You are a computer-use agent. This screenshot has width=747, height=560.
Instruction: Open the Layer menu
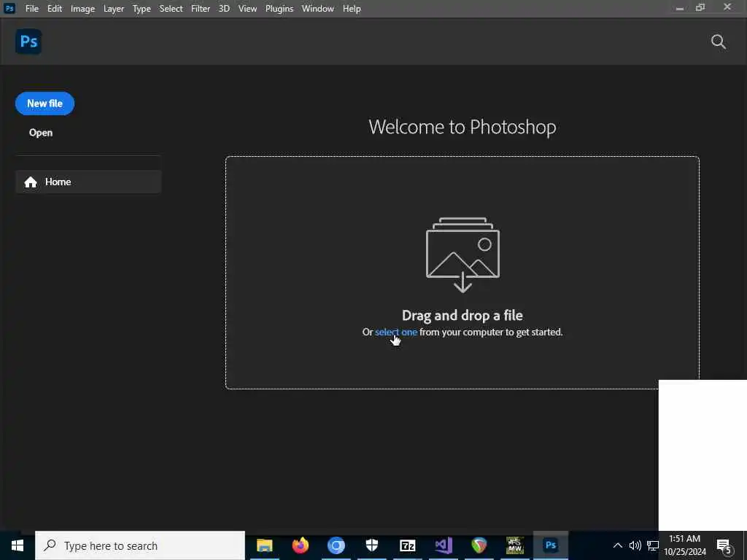click(114, 9)
